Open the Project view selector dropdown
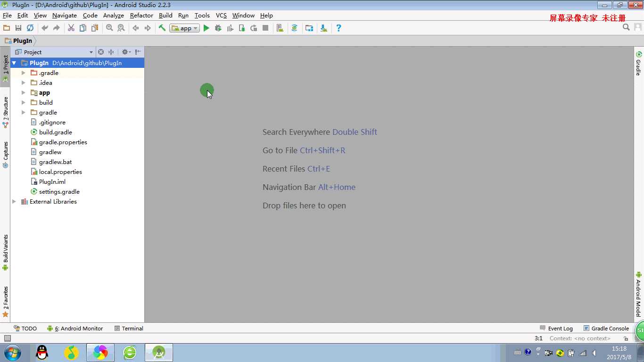This screenshot has width=644, height=362. coord(54,52)
